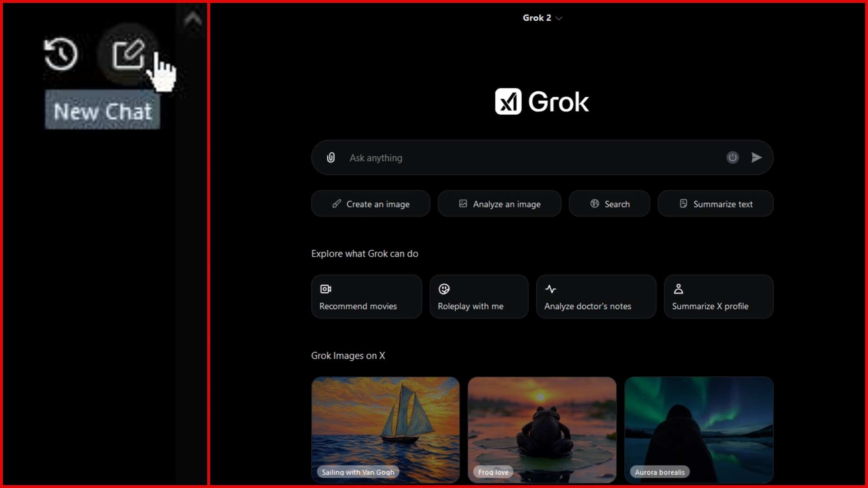
Task: Click the Summarize text button
Action: [715, 204]
